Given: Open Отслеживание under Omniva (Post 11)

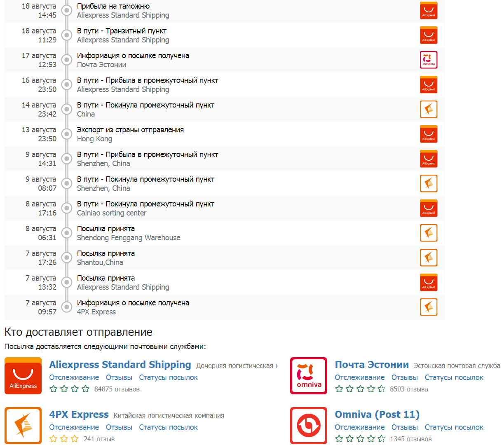Looking at the screenshot, I should (360, 427).
